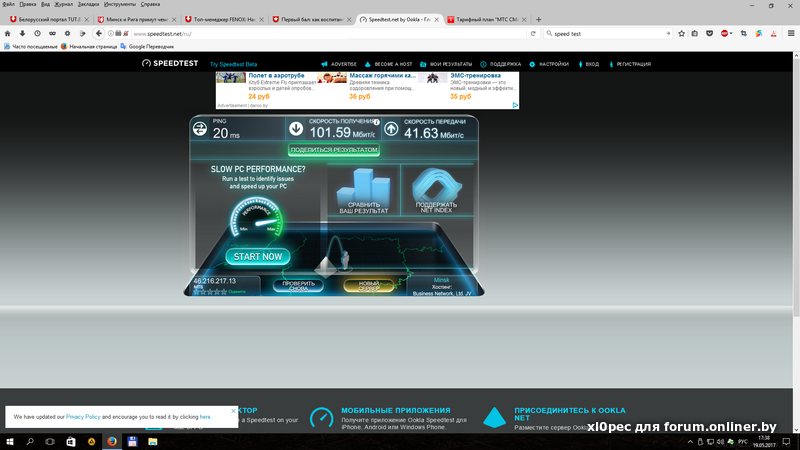Image resolution: width=800 pixels, height=450 pixels.
Task: Close the privacy policy notification
Action: (233, 411)
